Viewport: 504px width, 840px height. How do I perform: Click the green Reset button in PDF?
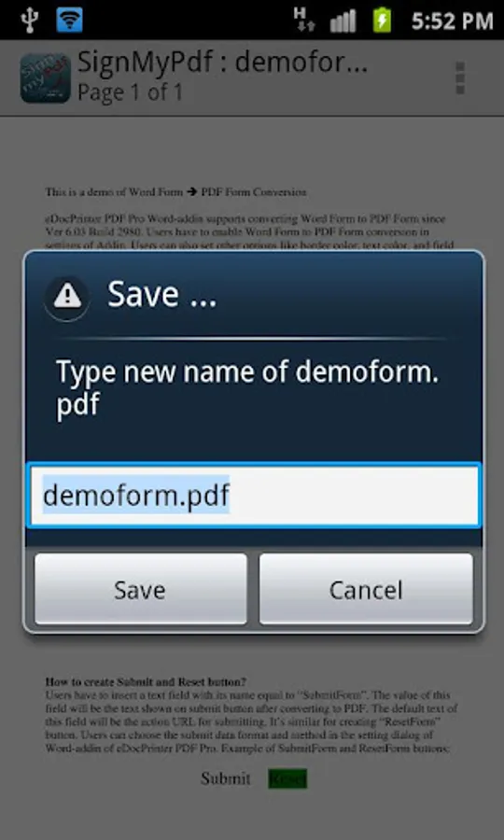pyautogui.click(x=287, y=779)
